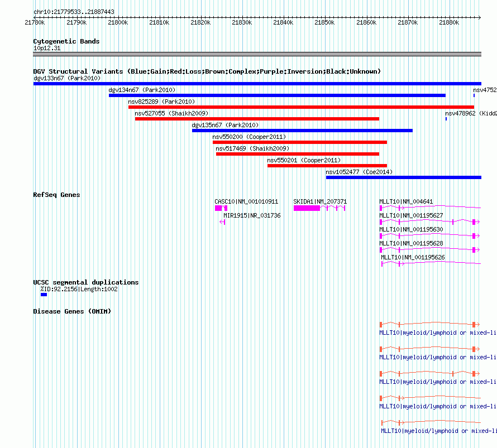Screen dimensions: 497x448
Task: Click the nsv1052477 (Coe2014) blue bar
Action: click(404, 177)
